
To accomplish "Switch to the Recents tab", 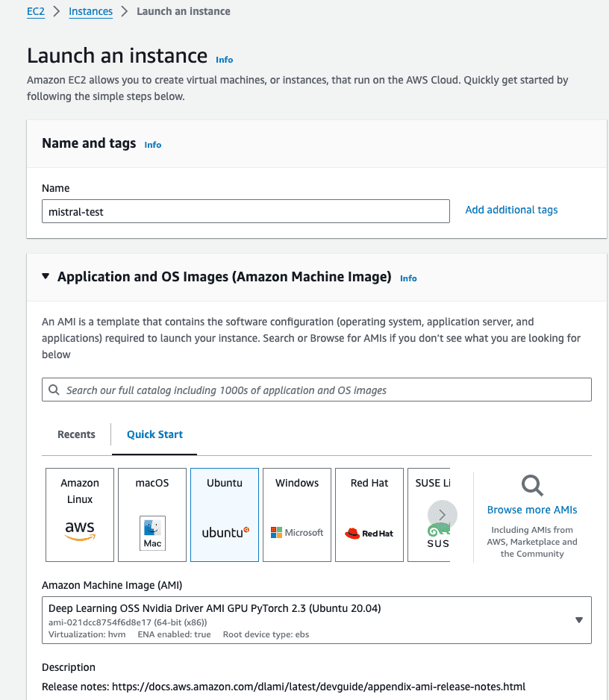I will click(75, 434).
